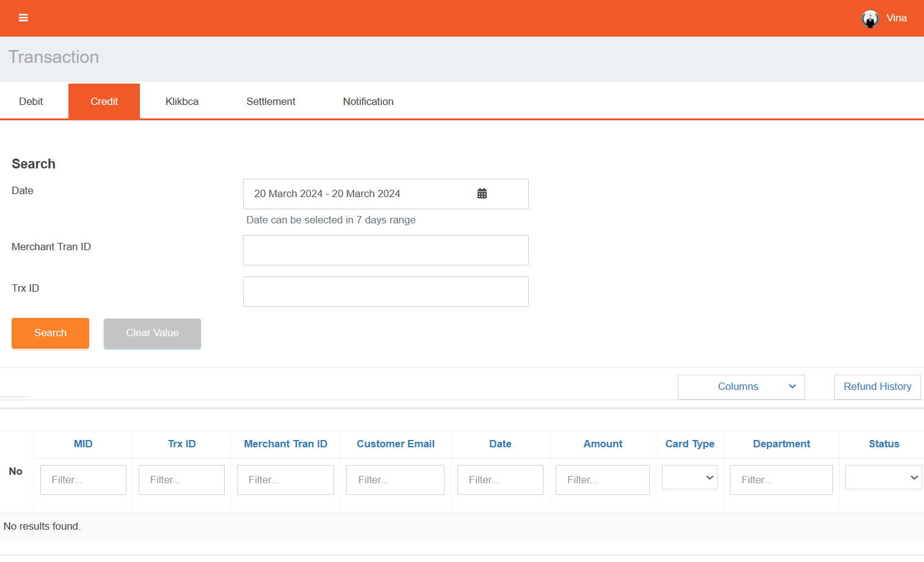The width and height of the screenshot is (924, 562).
Task: Click the Merchant Tran ID search field
Action: [385, 250]
